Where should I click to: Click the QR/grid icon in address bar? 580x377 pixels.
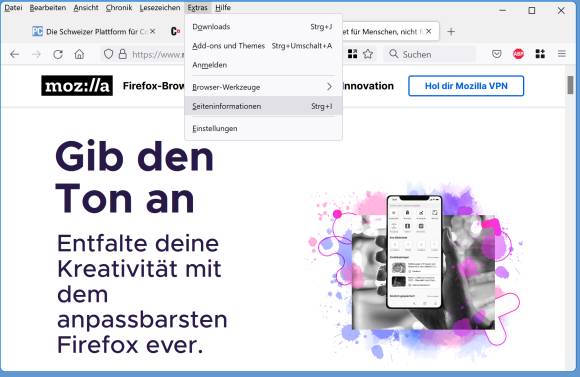[x=353, y=54]
